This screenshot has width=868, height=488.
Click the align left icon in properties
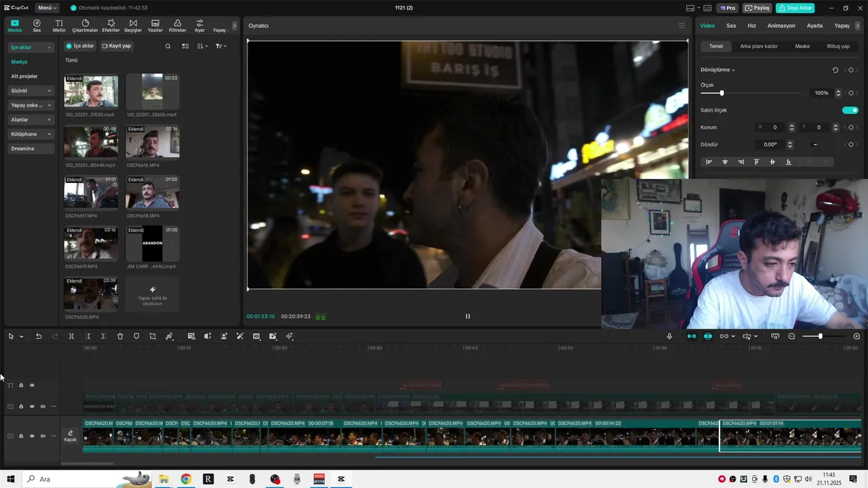click(709, 162)
